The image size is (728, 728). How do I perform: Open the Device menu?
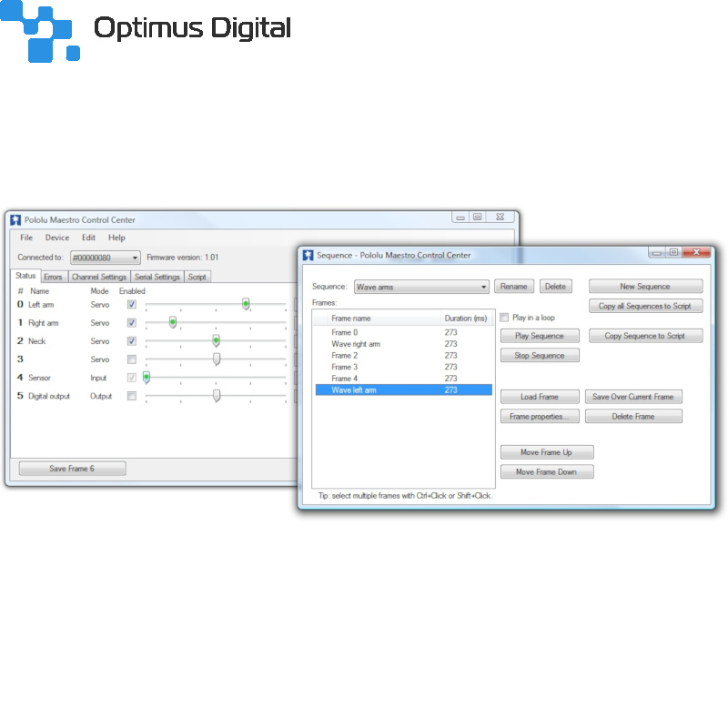pyautogui.click(x=57, y=238)
